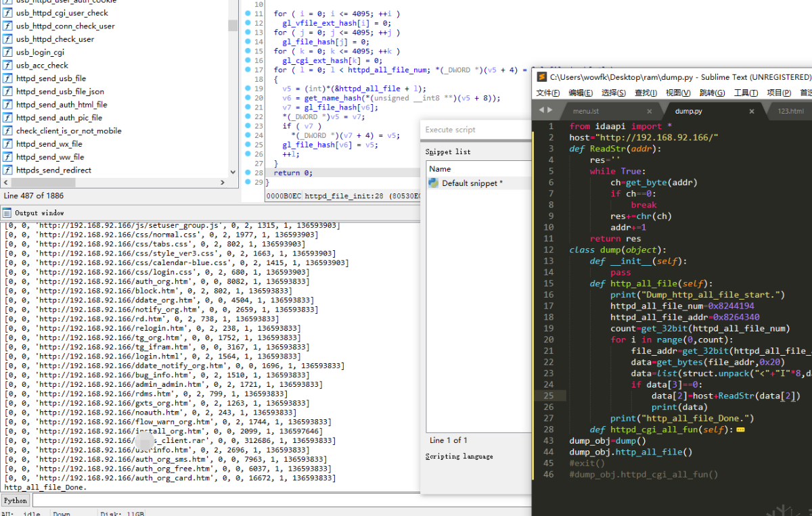Click the function icon beside usb_acc_check
812x516 pixels.
click(x=7, y=65)
